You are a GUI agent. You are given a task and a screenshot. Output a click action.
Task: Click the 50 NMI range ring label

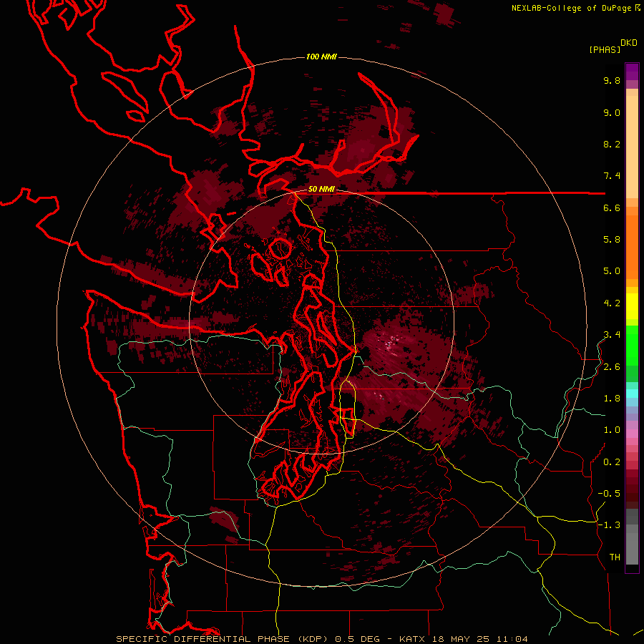coord(321,189)
